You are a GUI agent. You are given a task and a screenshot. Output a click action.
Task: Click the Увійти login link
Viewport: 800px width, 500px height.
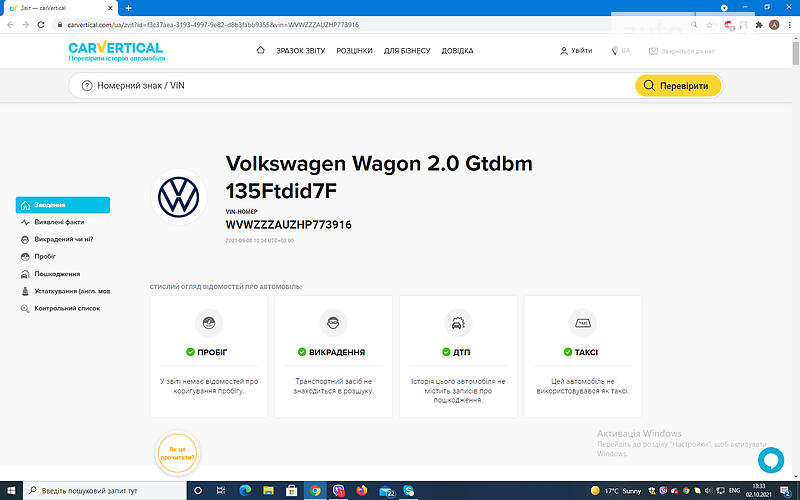(x=576, y=51)
